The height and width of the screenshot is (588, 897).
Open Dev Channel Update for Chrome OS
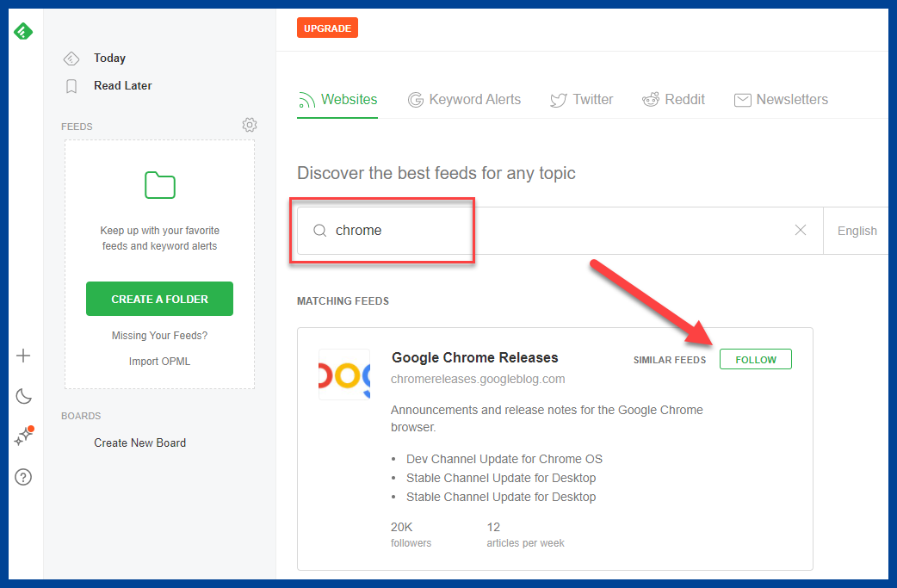pyautogui.click(x=504, y=460)
